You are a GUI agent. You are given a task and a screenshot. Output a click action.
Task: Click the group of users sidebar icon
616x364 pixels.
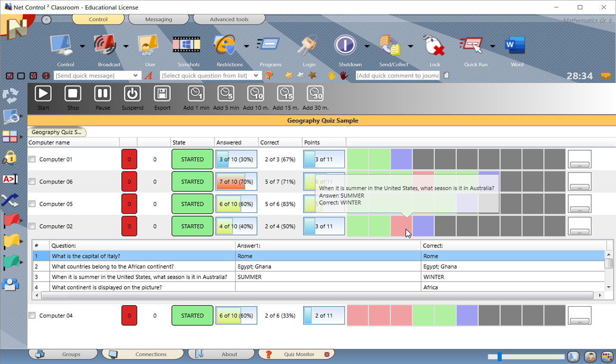click(x=10, y=284)
